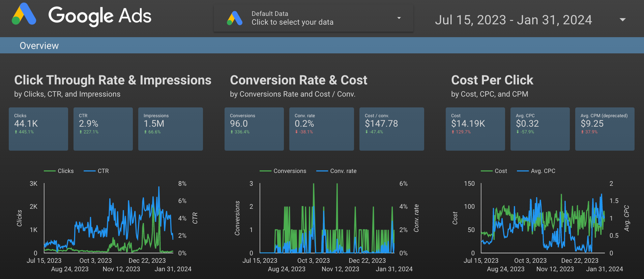Image resolution: width=644 pixels, height=279 pixels.
Task: Select the Avg. CPM (deprecated) scorecard
Action: click(x=605, y=129)
